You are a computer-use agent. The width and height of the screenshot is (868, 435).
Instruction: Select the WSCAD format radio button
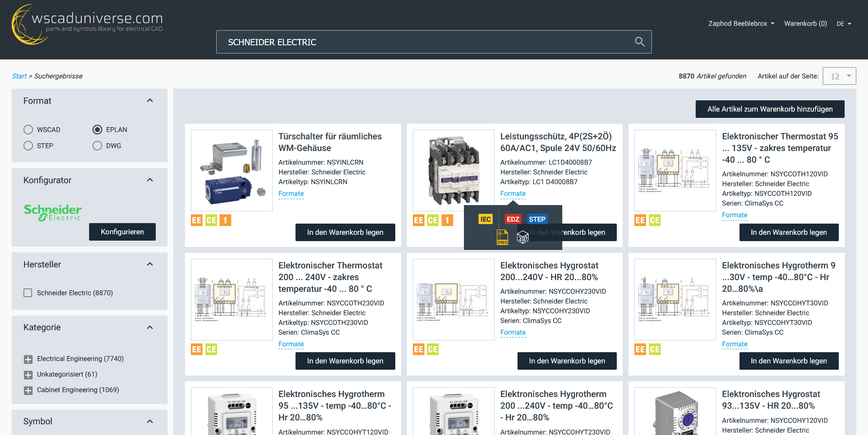point(28,130)
